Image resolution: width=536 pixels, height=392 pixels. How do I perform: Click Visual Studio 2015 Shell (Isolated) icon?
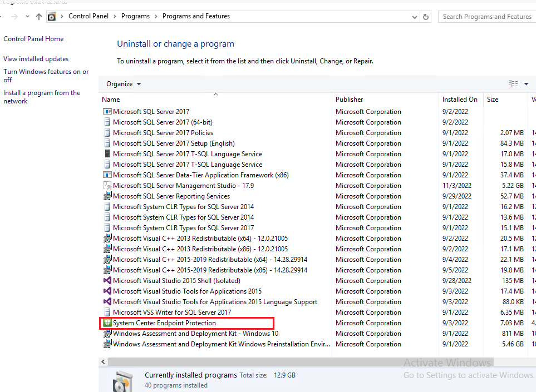point(107,280)
